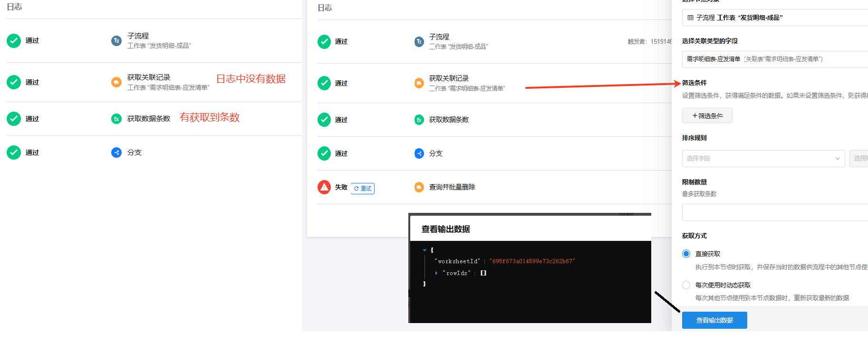Click the worksheet table icon in node selector

click(x=690, y=18)
